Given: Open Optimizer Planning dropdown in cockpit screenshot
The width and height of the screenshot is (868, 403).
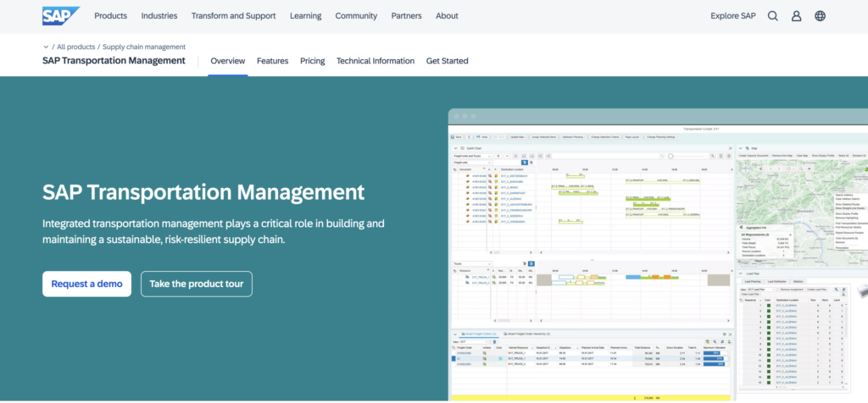Looking at the screenshot, I should (x=574, y=137).
